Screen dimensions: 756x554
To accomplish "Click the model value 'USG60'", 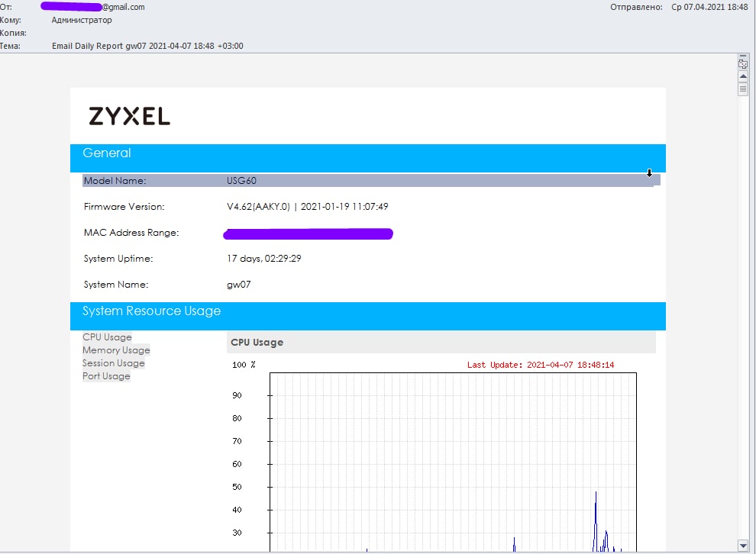I will pos(241,181).
